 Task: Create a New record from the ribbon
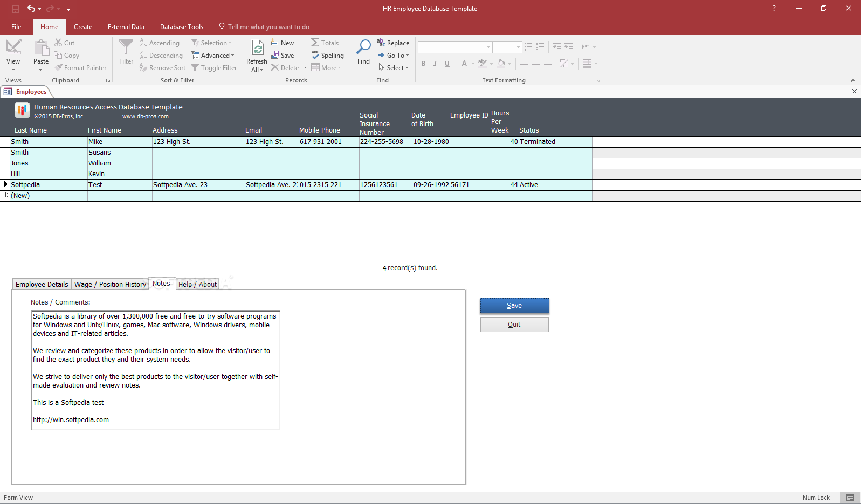coord(283,43)
